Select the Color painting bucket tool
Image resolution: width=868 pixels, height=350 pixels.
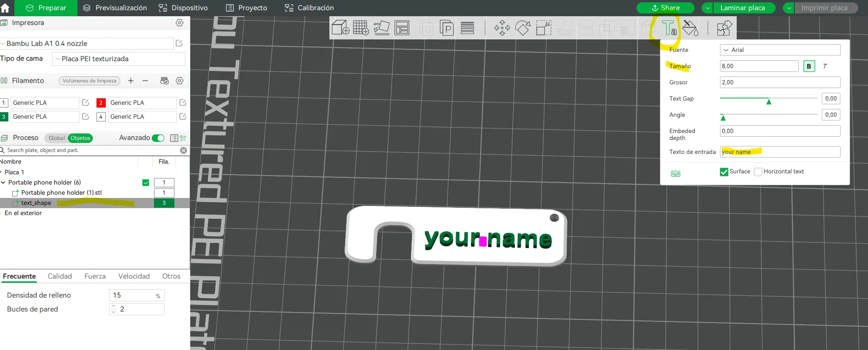(x=690, y=28)
